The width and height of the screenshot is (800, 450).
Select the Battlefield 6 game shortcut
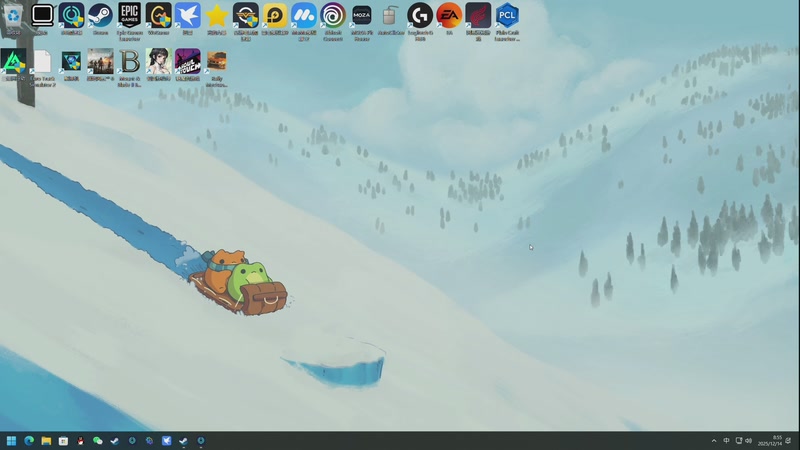(x=101, y=65)
